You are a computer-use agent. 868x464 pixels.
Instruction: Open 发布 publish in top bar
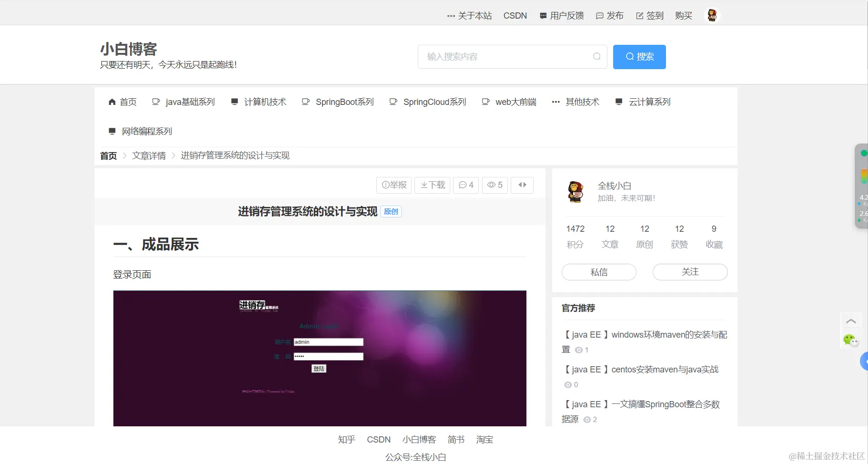coord(609,16)
